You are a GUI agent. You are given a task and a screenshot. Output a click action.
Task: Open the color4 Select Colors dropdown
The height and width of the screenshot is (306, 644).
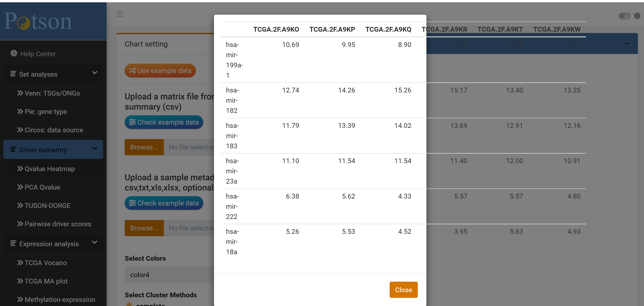[169, 275]
